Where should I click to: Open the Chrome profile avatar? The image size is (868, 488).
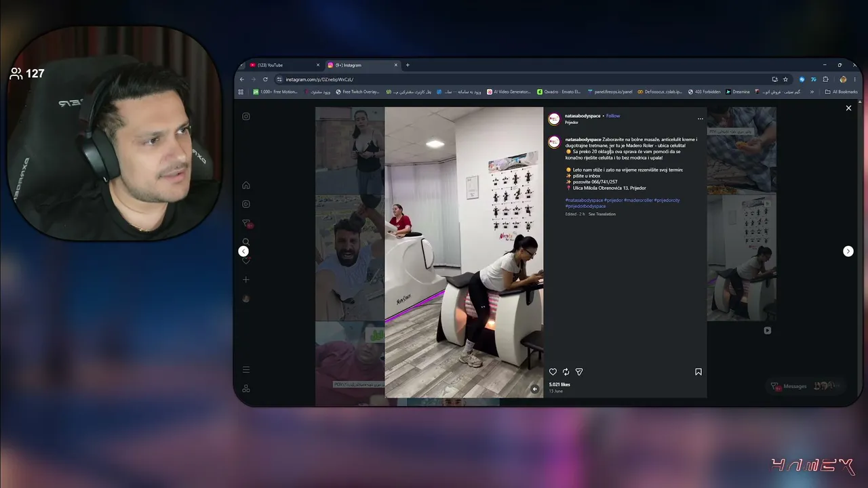(843, 79)
